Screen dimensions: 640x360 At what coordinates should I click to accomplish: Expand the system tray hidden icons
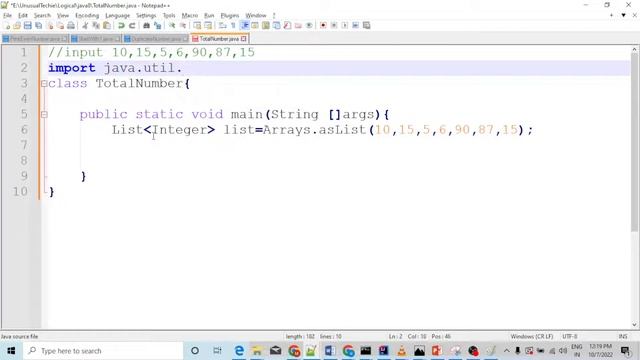[x=507, y=351]
